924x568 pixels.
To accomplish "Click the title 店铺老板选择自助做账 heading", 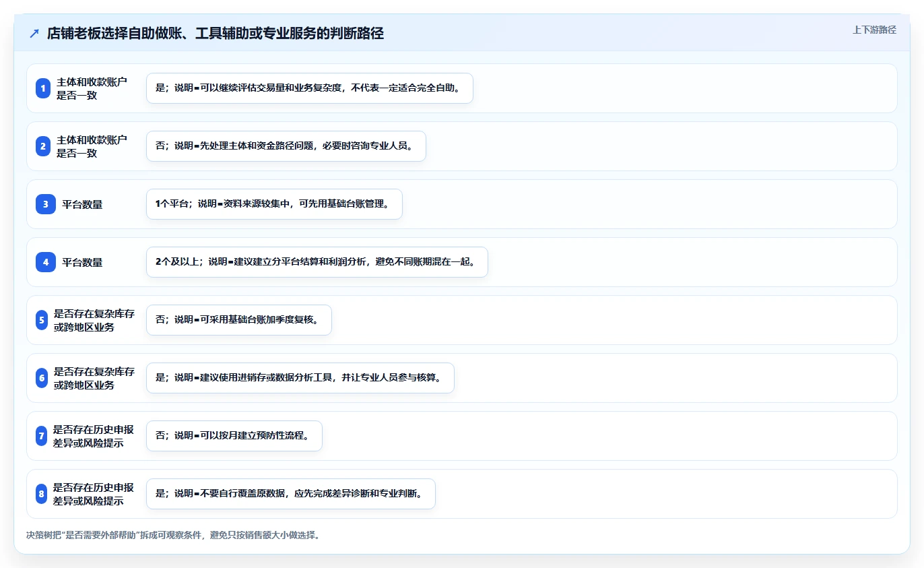I will 216,34.
